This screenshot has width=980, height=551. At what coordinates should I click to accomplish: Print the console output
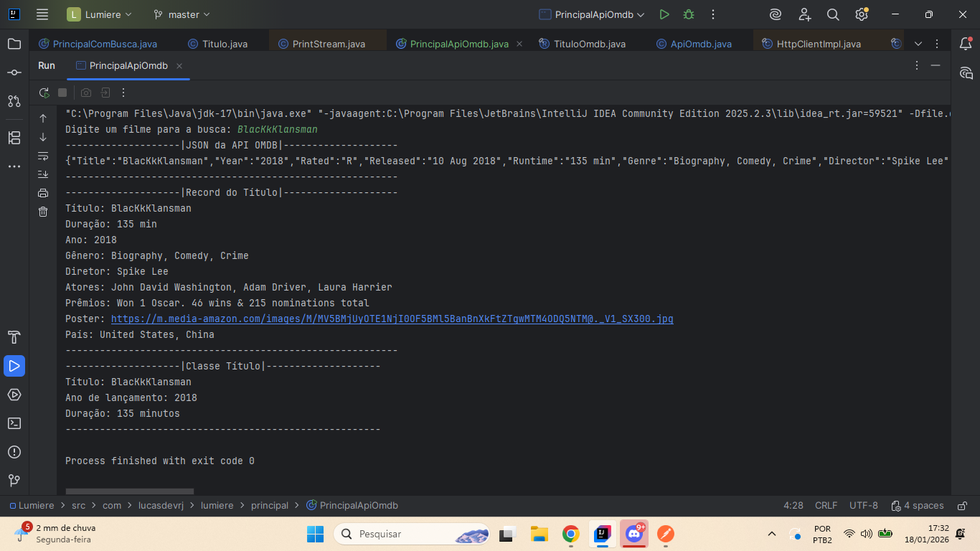[x=43, y=193]
